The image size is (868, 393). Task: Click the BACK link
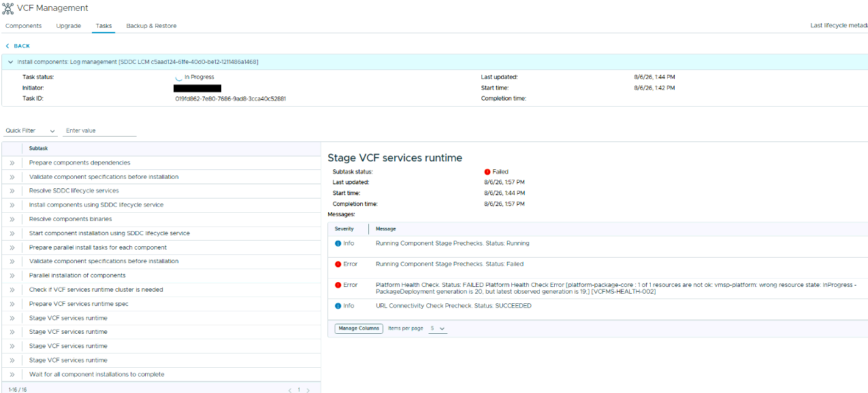pos(18,46)
